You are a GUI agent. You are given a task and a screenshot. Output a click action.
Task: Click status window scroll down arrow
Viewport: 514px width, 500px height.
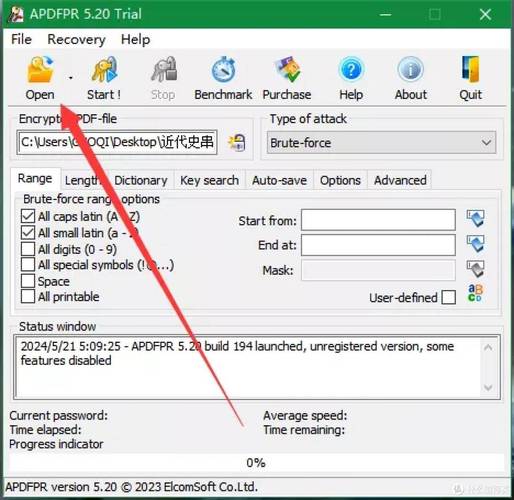(x=488, y=387)
